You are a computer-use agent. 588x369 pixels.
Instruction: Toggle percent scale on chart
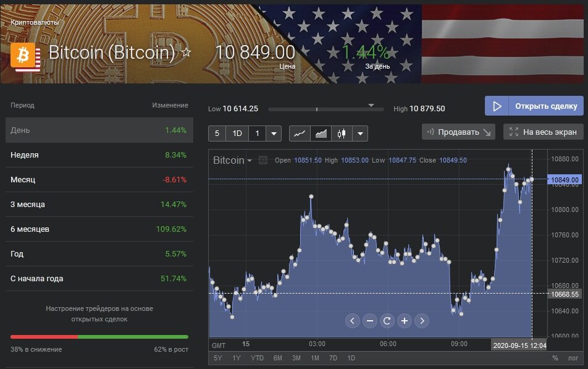(555, 358)
